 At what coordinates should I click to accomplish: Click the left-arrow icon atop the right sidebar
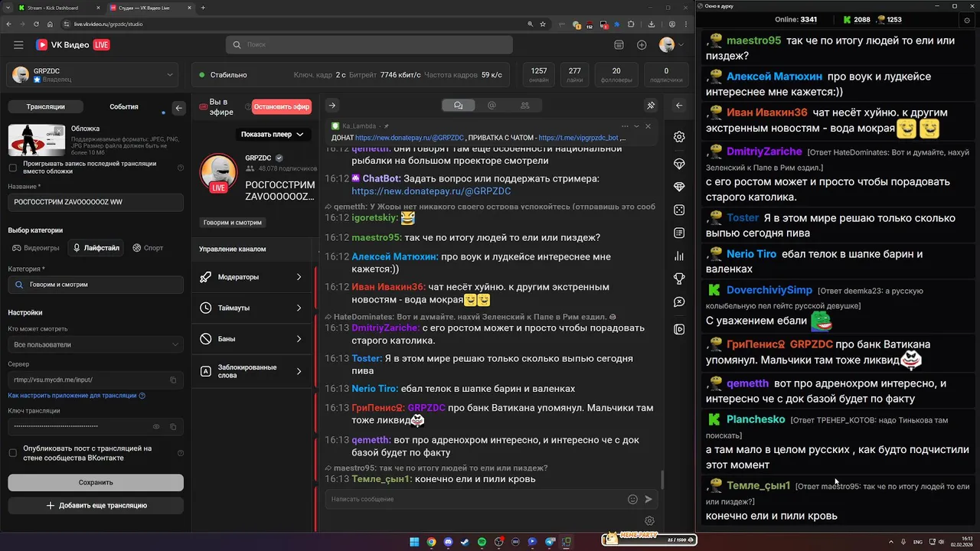[679, 106]
